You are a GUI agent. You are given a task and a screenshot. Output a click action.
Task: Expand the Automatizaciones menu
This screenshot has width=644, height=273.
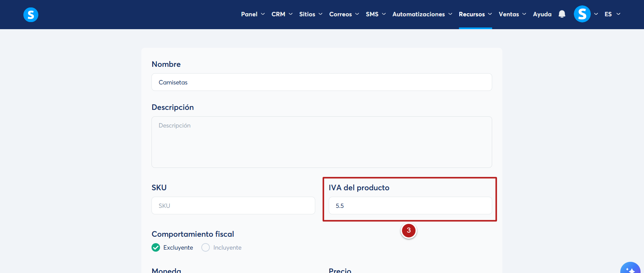coord(422,14)
